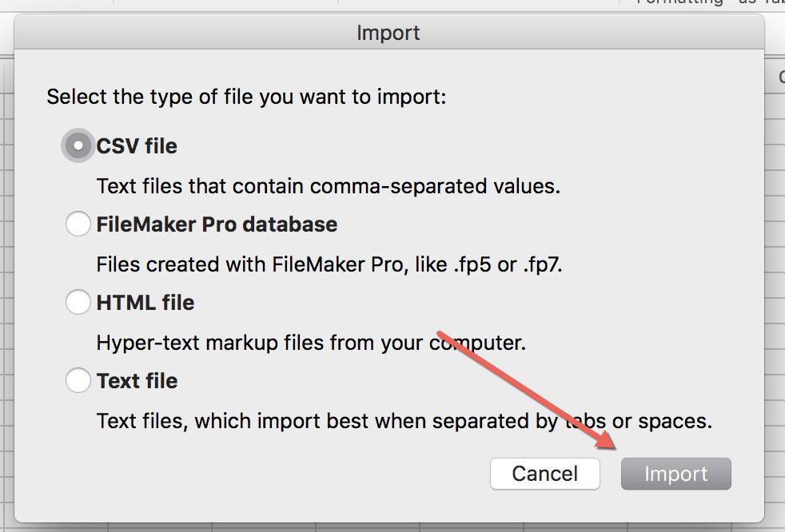This screenshot has height=532, width=785.
Task: Select the CSV file radio button
Action: [x=78, y=145]
